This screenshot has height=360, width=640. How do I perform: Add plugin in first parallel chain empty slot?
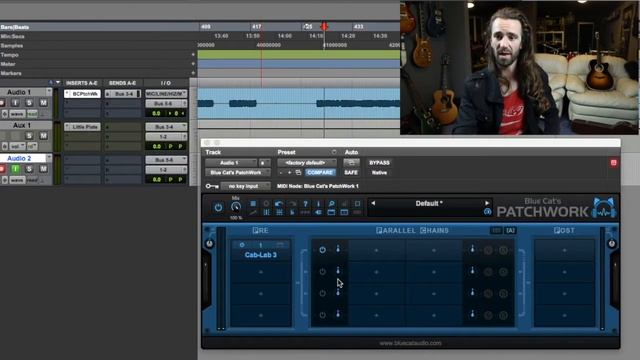pyautogui.click(x=376, y=250)
